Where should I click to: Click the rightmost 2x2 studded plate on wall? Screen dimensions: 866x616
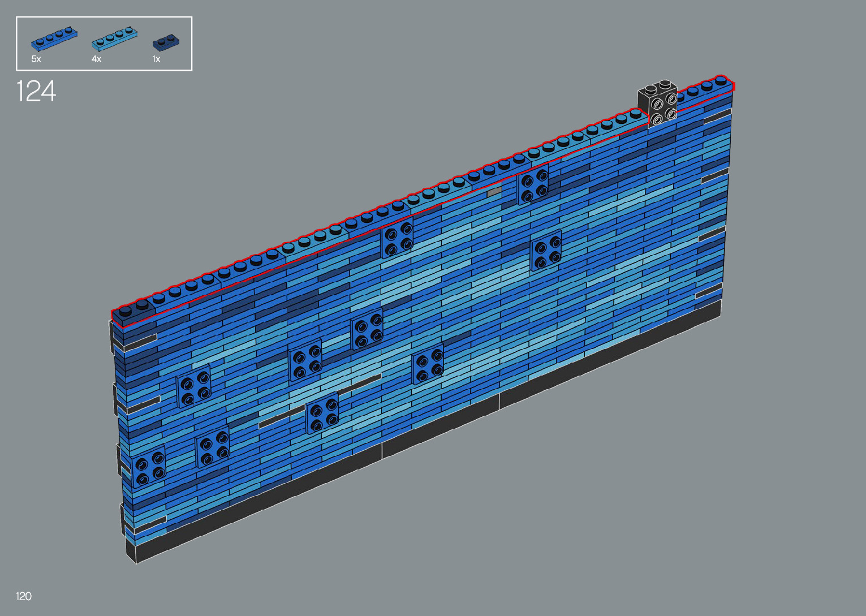coord(546,250)
